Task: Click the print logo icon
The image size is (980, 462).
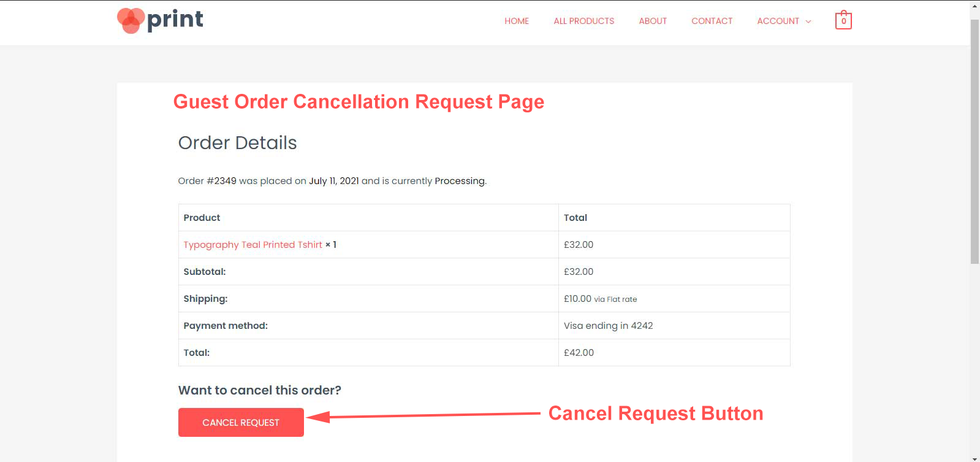Action: (160, 20)
